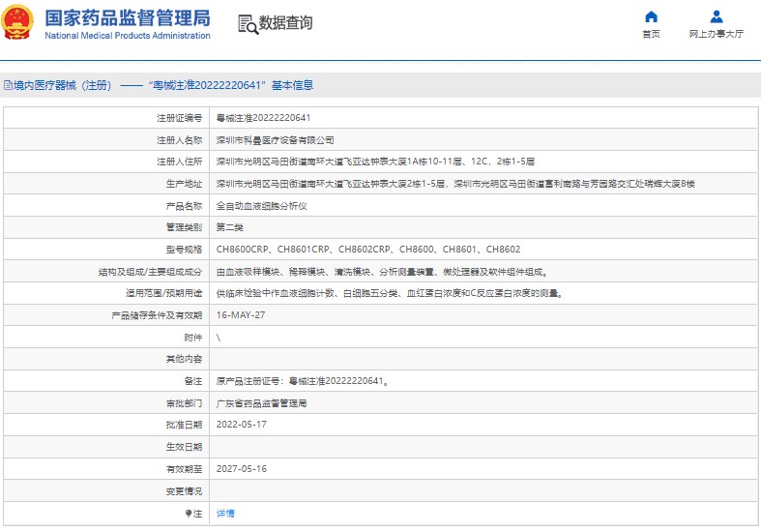Click the 网上办事大厅 text link
Screen dimensions: 761x532
click(x=717, y=34)
